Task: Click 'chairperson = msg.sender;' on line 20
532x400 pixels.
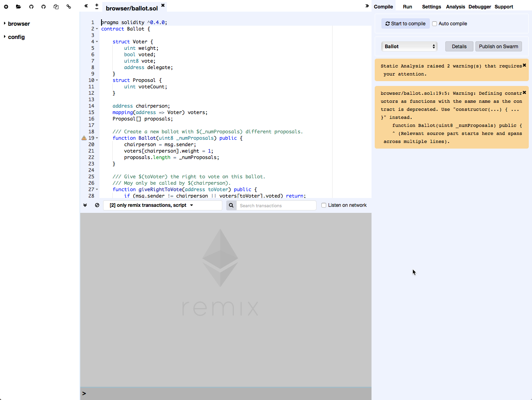Action: coord(160,145)
